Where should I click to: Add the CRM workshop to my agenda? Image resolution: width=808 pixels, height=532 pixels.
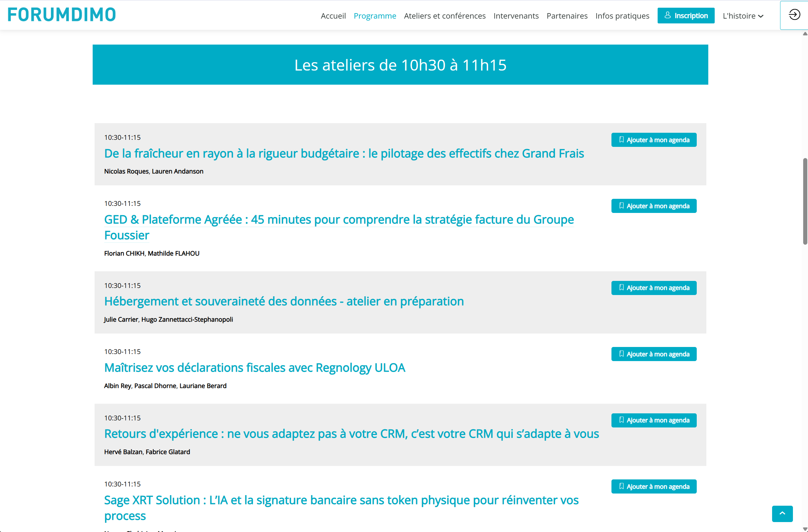tap(653, 420)
